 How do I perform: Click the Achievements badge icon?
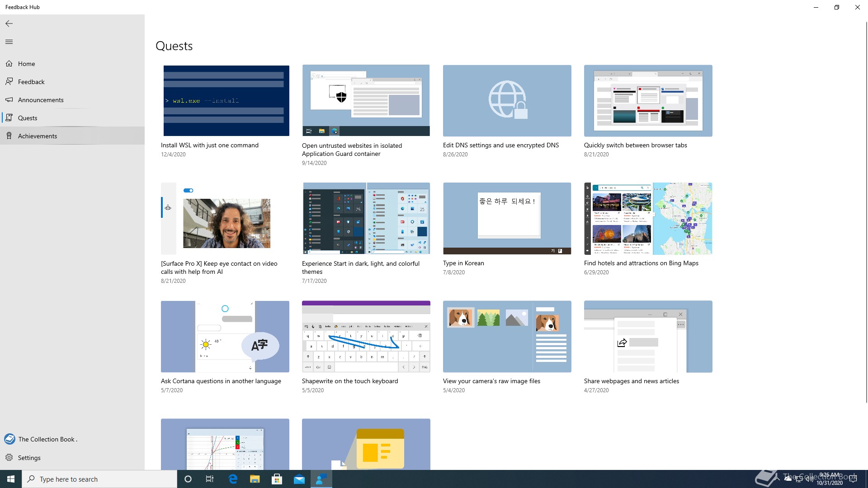click(9, 136)
